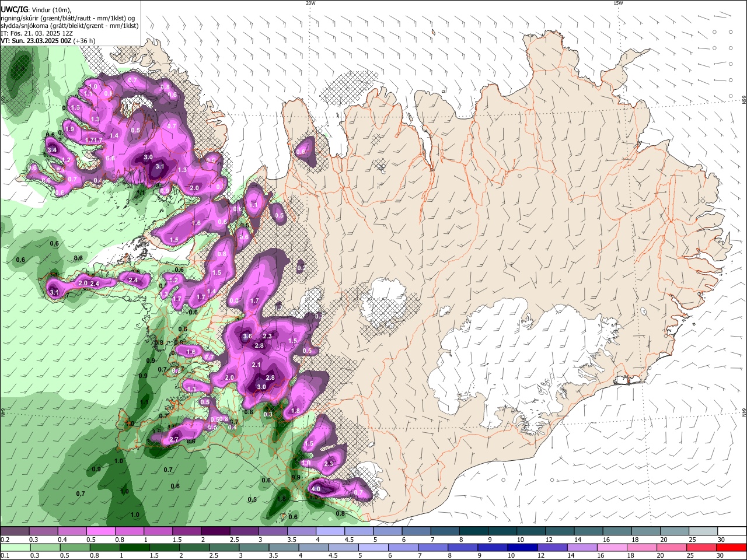
Task: Click the 15W longitude label
Action: pyautogui.click(x=618, y=3)
